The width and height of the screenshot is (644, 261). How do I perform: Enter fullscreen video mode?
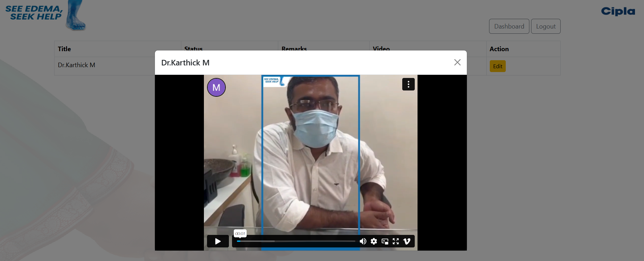396,241
